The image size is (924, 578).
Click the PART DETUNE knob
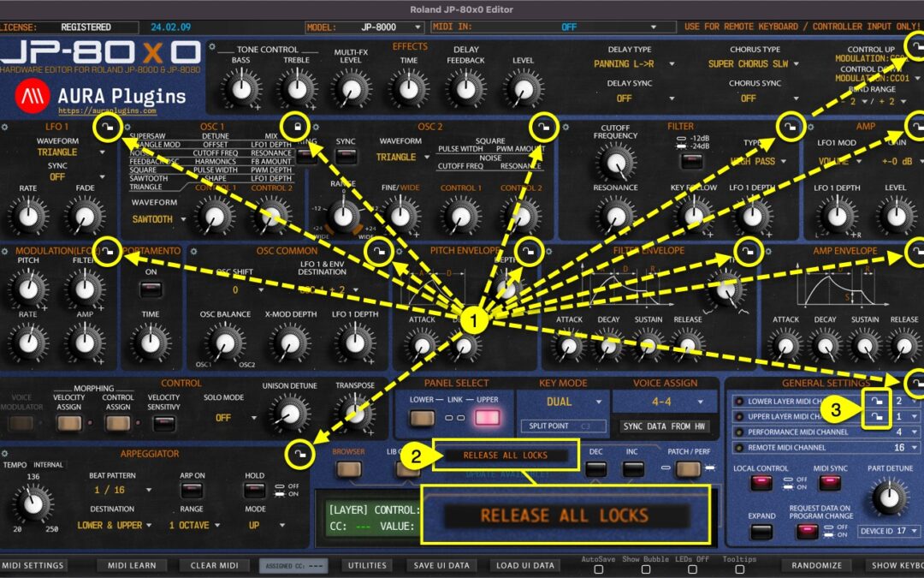click(x=888, y=498)
